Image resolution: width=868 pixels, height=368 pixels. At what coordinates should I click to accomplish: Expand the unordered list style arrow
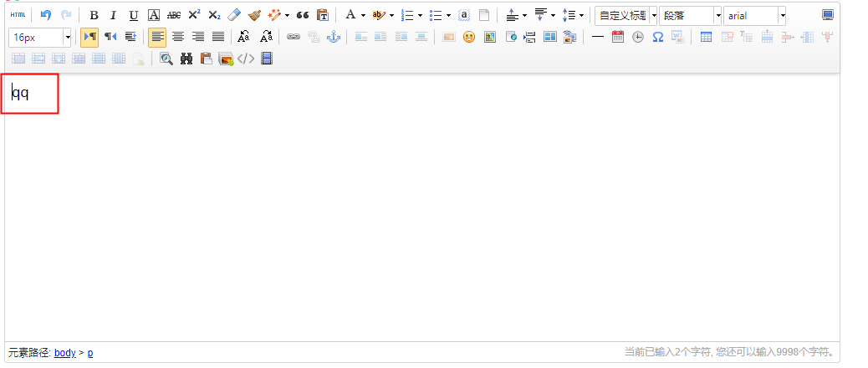coord(448,16)
